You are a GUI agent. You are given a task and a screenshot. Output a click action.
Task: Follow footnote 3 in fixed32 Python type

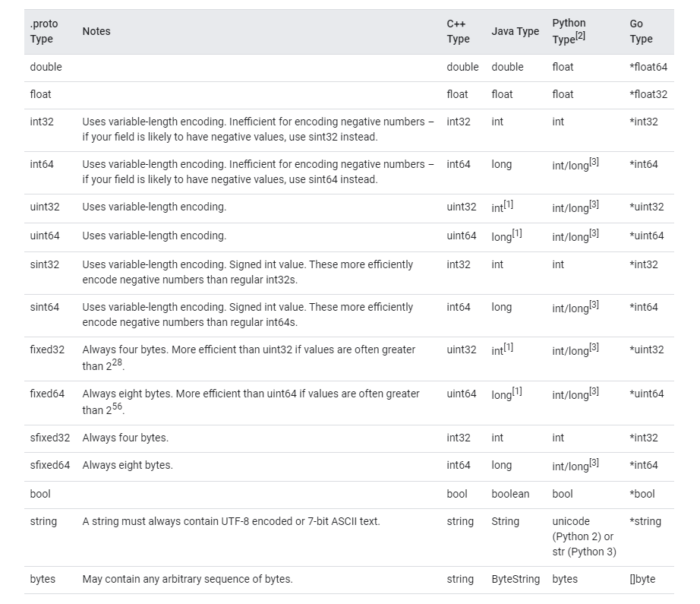(594, 346)
